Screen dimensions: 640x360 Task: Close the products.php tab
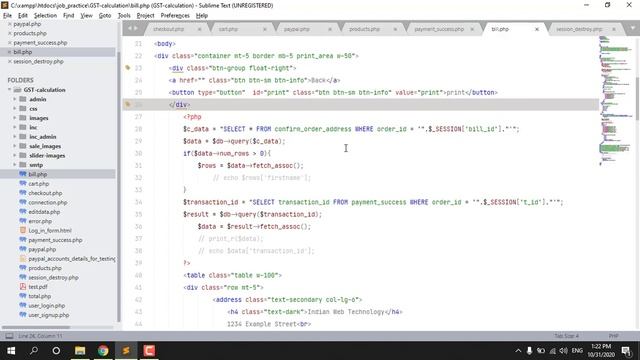point(395,29)
